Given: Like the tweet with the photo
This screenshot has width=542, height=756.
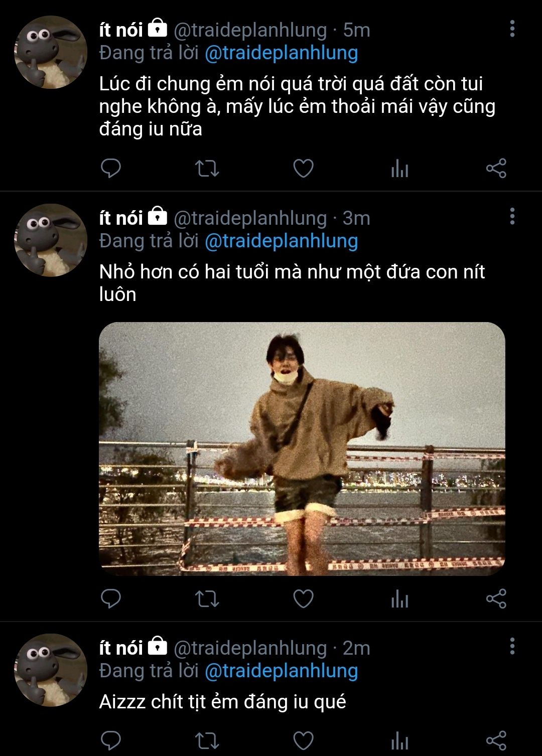Looking at the screenshot, I should coord(303,598).
